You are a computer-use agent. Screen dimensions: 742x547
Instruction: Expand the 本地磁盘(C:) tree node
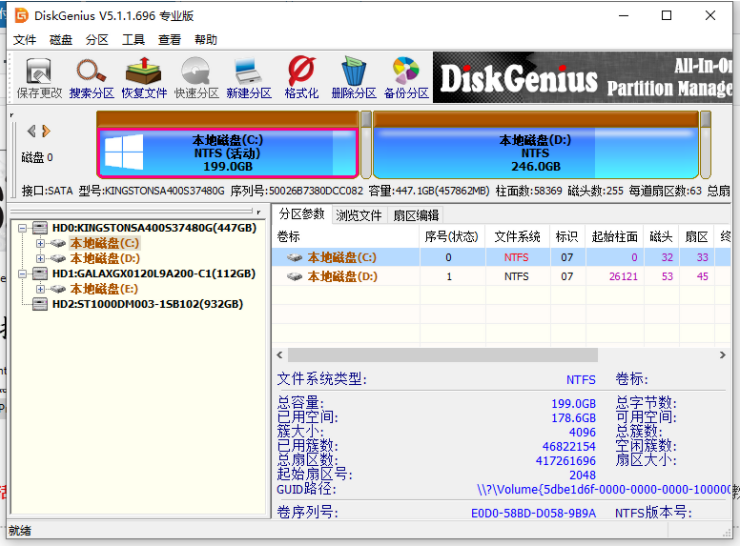tap(40, 243)
